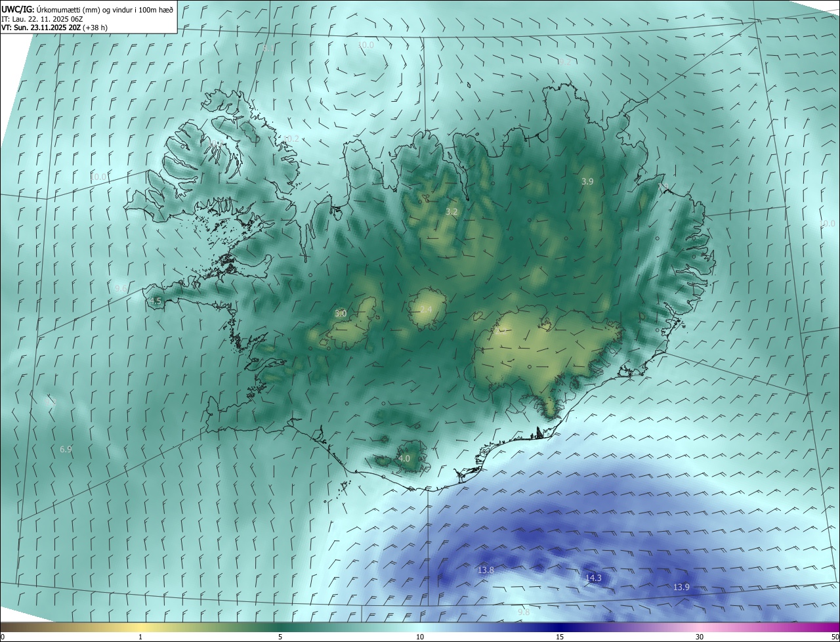Viewport: 840px width, 642px height.
Task: Click the 3.2 value label on the map
Action: (451, 211)
